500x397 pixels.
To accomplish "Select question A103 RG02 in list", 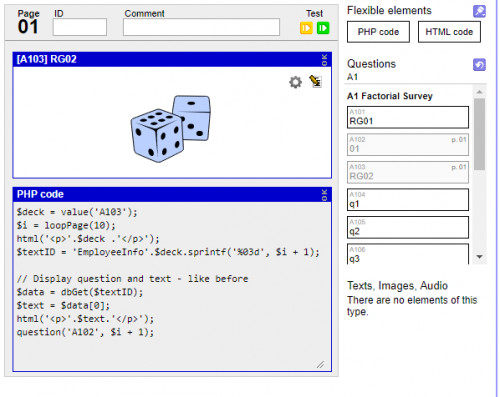I will tap(408, 172).
